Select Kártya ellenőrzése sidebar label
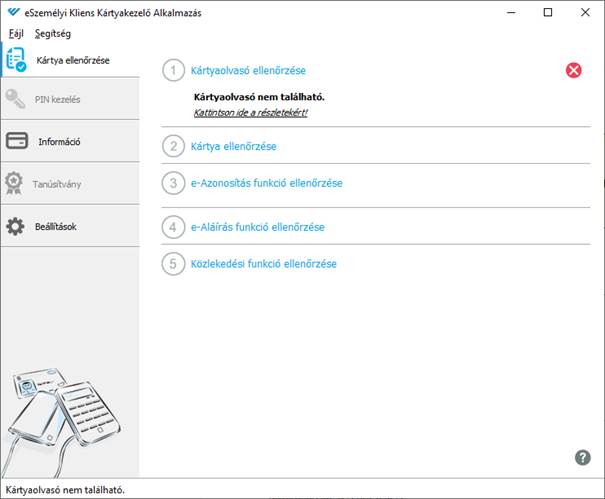 [x=73, y=60]
